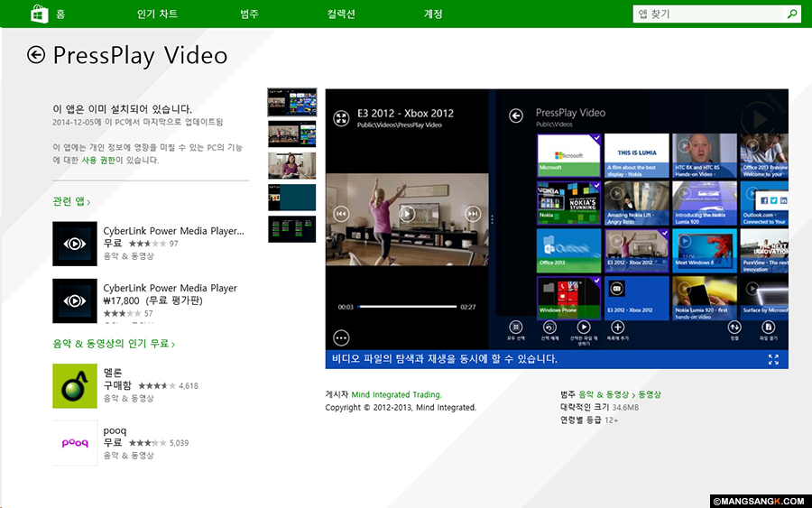
Task: Select the Windows Phone video tile
Action: (x=568, y=299)
